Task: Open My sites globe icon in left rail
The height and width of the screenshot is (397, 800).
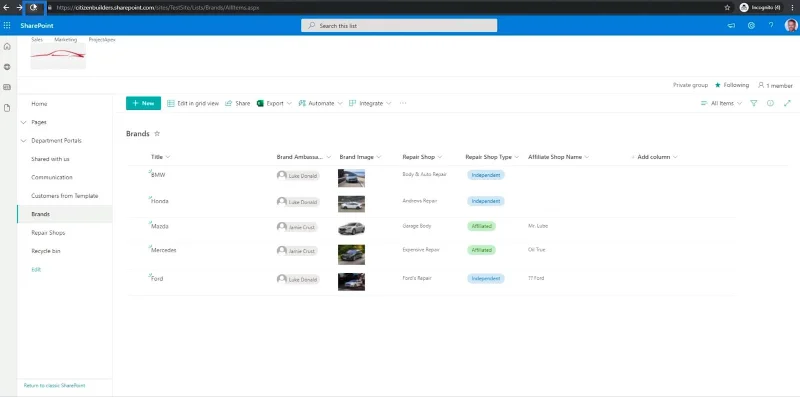Action: coord(7,67)
